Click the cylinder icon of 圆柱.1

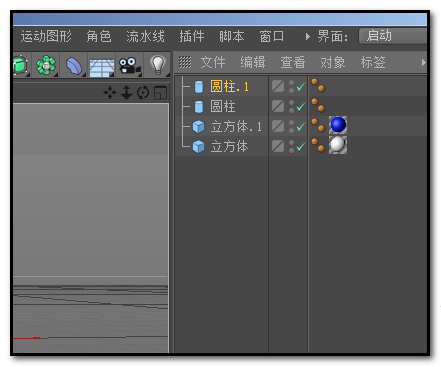(x=199, y=87)
